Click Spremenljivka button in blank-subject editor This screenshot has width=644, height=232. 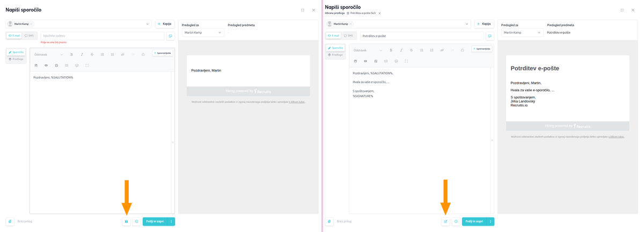click(x=163, y=53)
